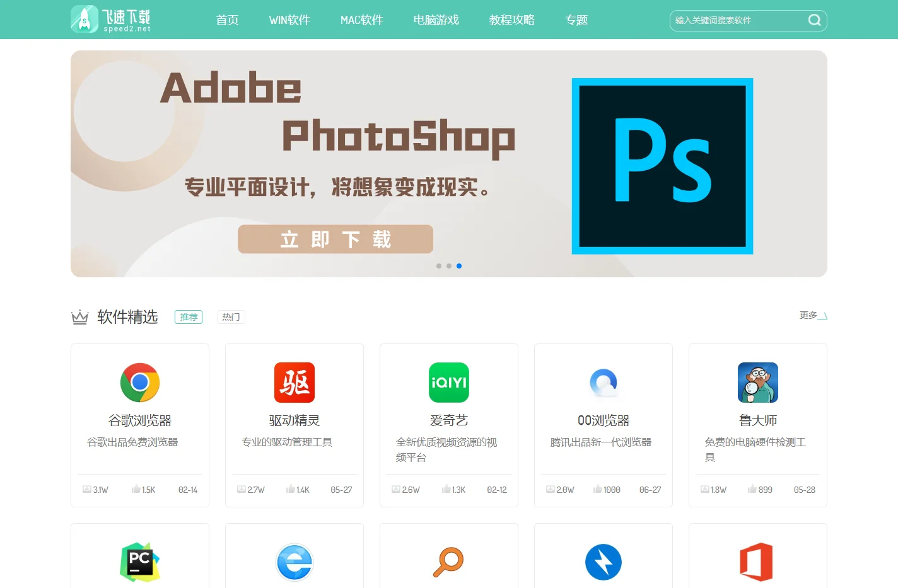Image resolution: width=898 pixels, height=588 pixels.
Task: Select the third active carousel dot
Action: [x=459, y=266]
